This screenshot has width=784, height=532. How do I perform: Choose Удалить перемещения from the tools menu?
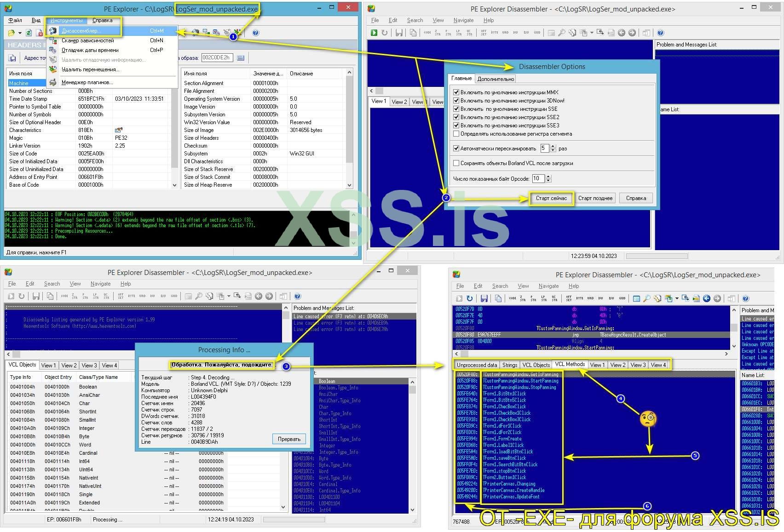click(x=91, y=69)
